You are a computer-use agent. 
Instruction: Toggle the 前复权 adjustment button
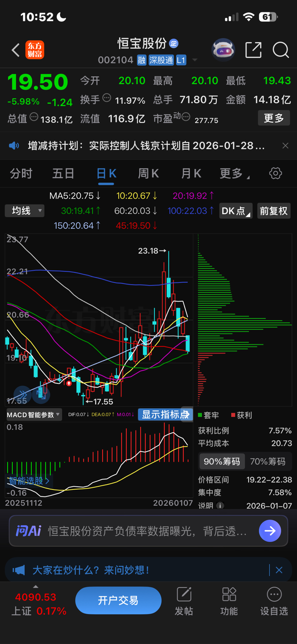[274, 211]
